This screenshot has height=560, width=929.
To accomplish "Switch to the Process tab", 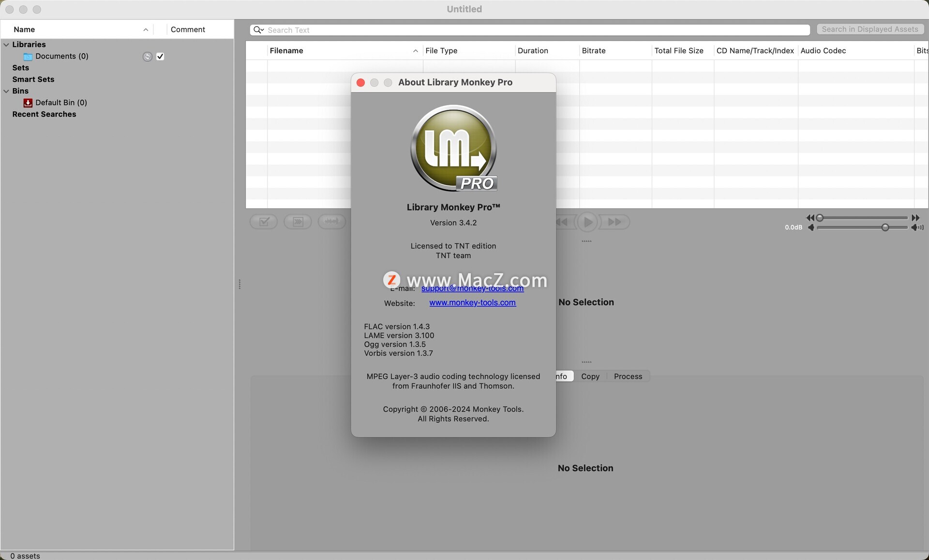I will pos(628,376).
